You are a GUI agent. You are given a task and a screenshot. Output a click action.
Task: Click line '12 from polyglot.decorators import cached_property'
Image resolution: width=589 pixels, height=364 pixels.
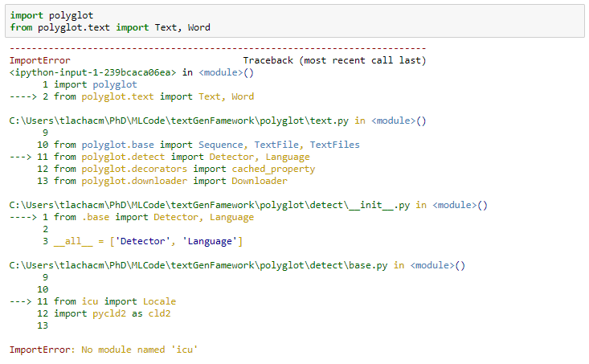coord(176,169)
